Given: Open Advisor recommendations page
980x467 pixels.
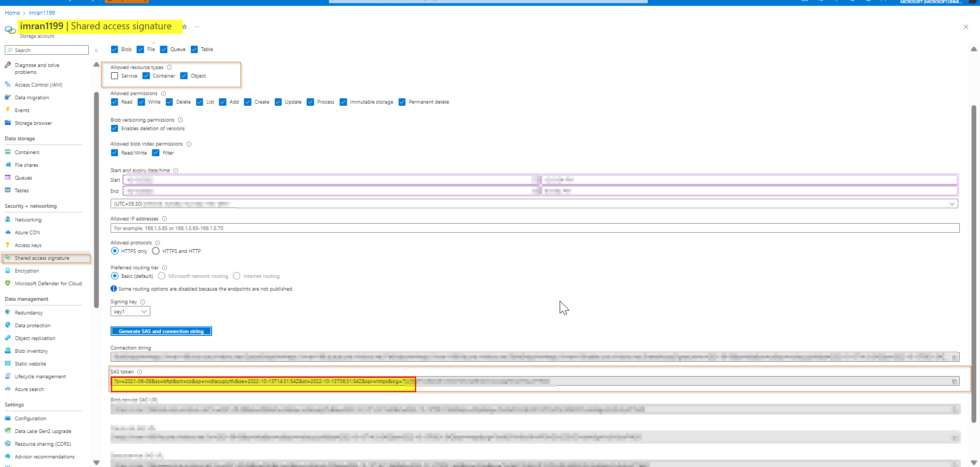Looking at the screenshot, I should (x=45, y=457).
